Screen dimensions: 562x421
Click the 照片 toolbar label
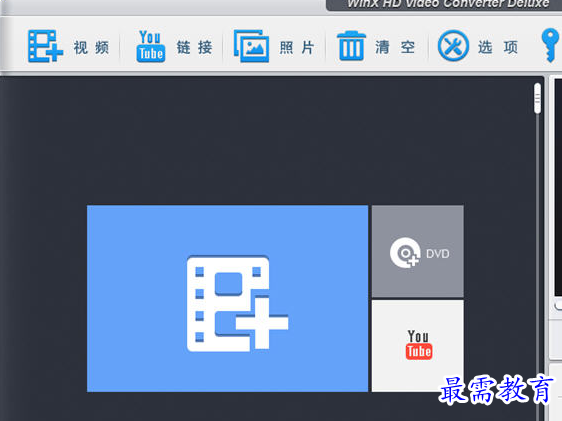pos(297,47)
